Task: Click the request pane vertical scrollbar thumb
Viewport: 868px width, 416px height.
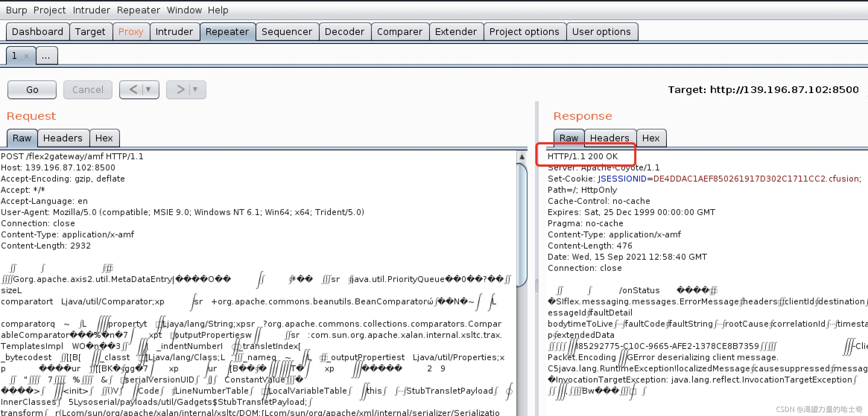Action: point(522,225)
